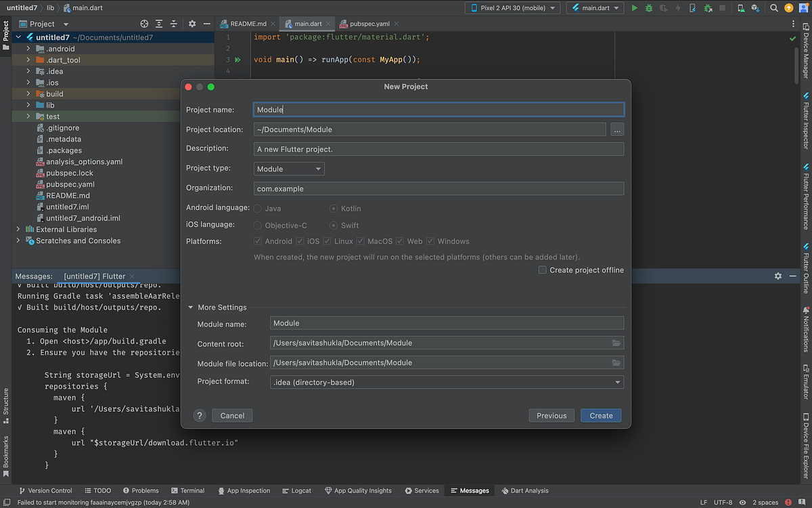812x508 pixels.
Task: Select the Java radio button
Action: click(258, 209)
